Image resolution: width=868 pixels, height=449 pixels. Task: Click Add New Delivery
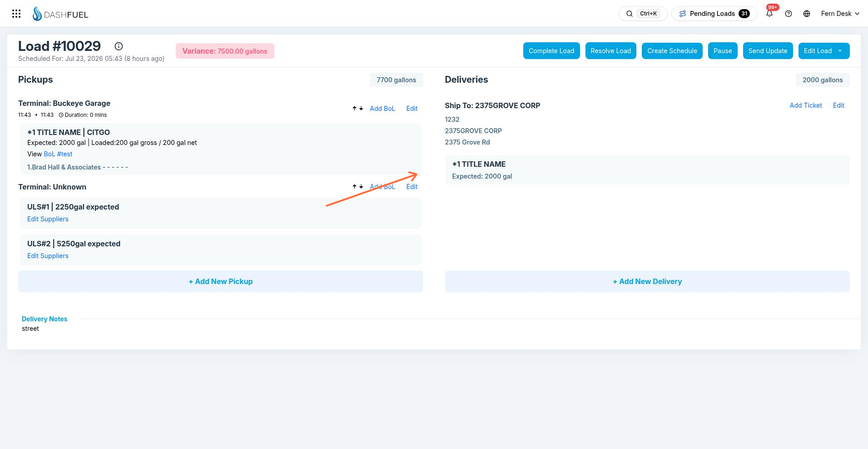tap(647, 281)
